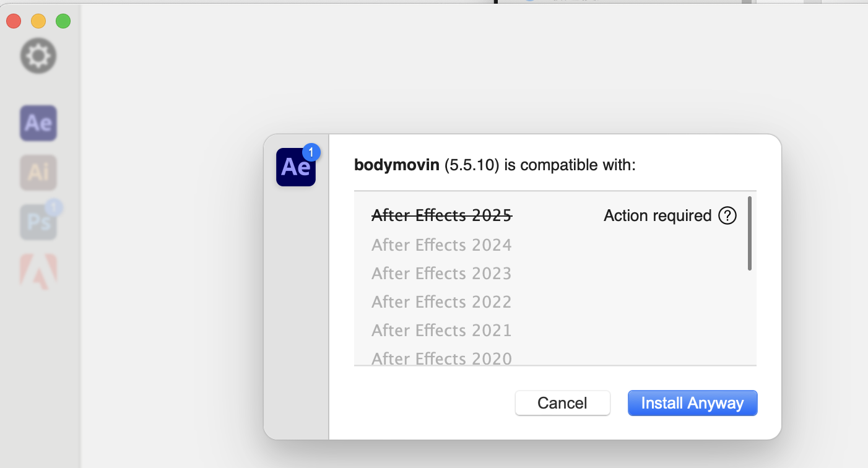Click the notification badge on the dialog's Ae icon
The image size is (868, 468).
click(x=312, y=151)
